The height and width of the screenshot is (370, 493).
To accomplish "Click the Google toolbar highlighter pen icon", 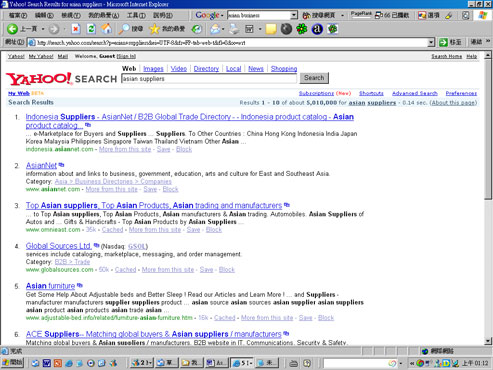I will tap(449, 15).
